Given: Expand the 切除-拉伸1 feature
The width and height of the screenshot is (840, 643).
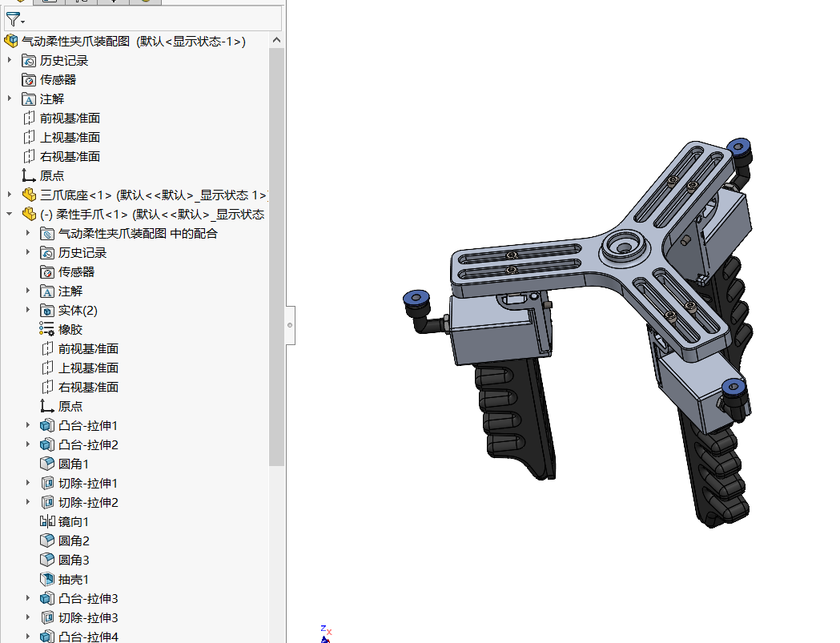Looking at the screenshot, I should (x=28, y=483).
